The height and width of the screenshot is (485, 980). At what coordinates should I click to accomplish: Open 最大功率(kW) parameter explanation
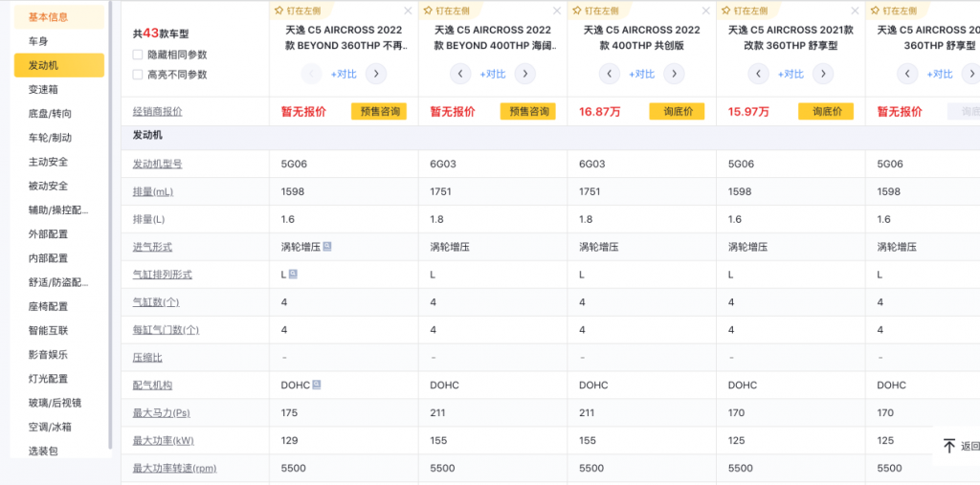pyautogui.click(x=163, y=441)
